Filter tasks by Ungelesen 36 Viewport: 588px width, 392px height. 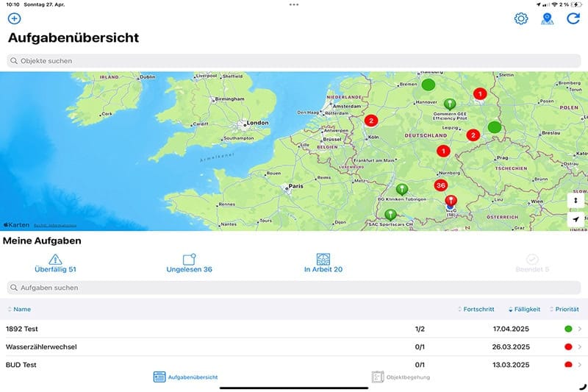point(189,263)
